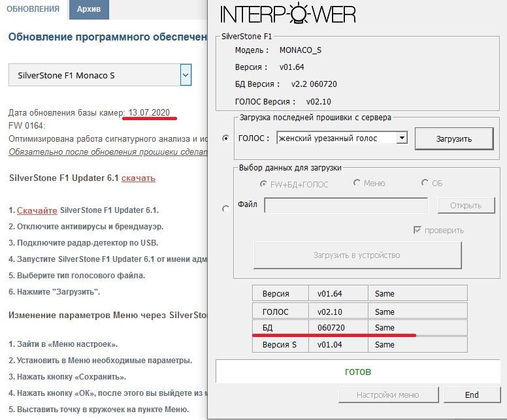Switch to the Архив tab

(x=89, y=9)
